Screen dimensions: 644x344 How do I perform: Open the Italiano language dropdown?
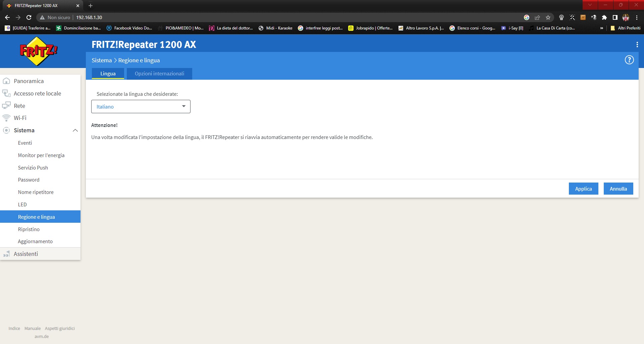coord(141,107)
